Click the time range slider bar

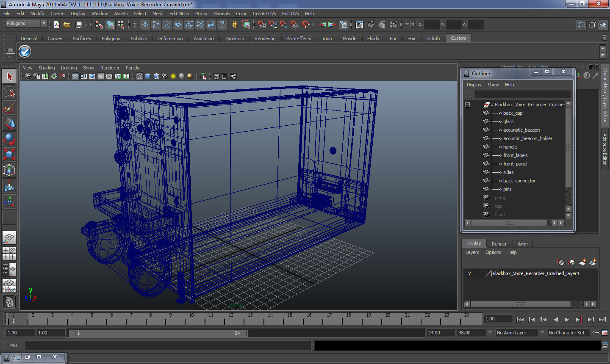pos(158,333)
